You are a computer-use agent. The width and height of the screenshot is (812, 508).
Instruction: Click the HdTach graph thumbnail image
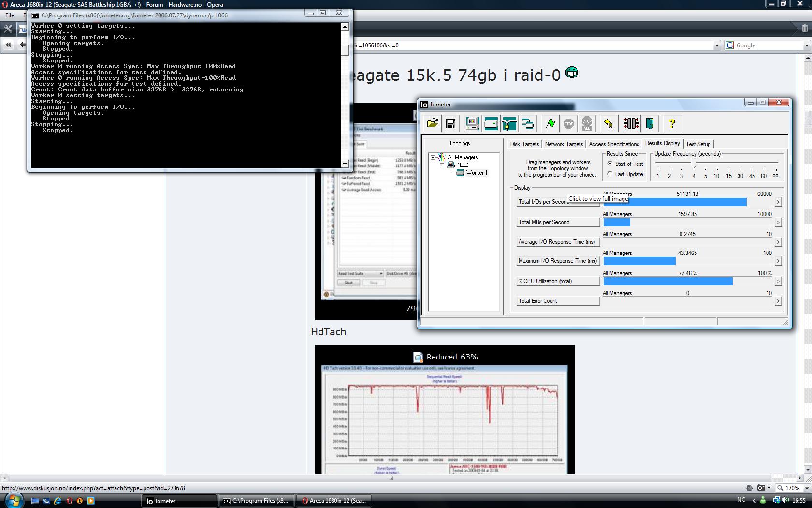(x=445, y=419)
